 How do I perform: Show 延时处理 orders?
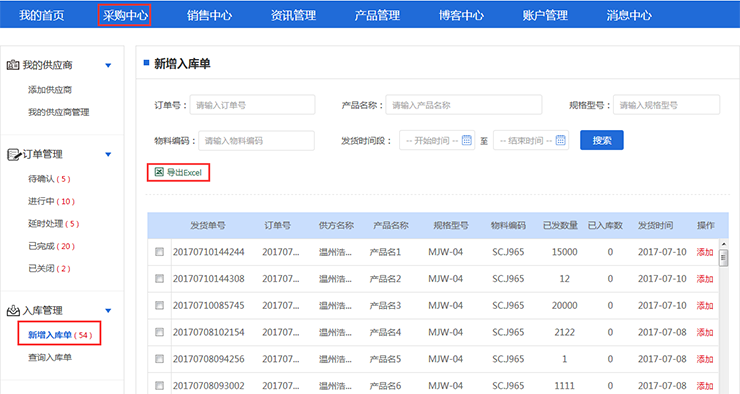54,224
